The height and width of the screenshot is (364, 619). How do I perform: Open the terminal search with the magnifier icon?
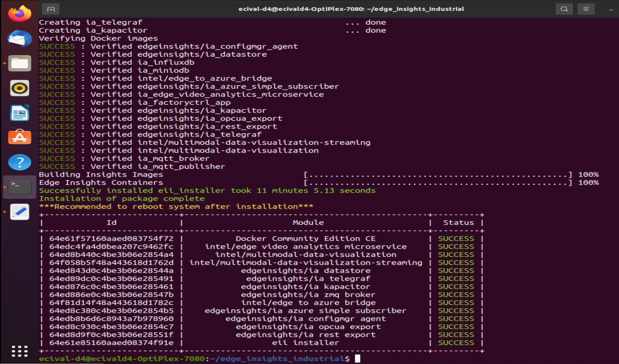[564, 9]
